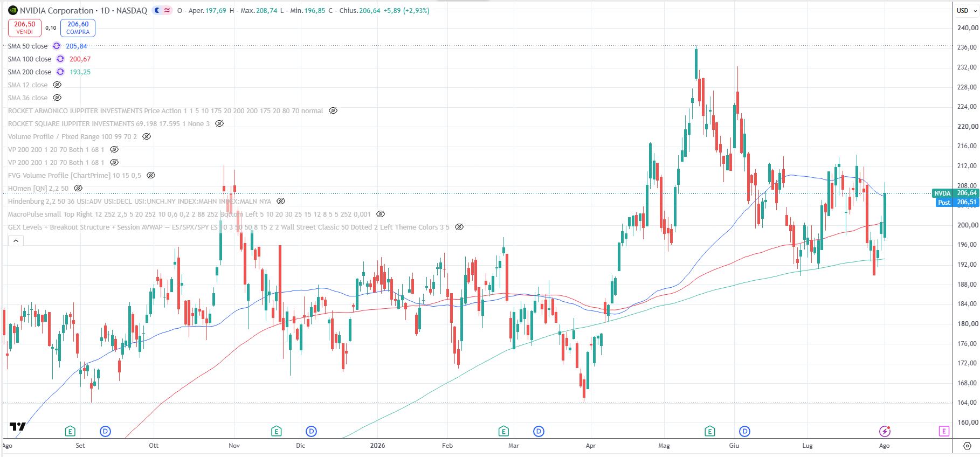Click the dividend D marker in mid-September
The height and width of the screenshot is (457, 980).
click(x=106, y=431)
